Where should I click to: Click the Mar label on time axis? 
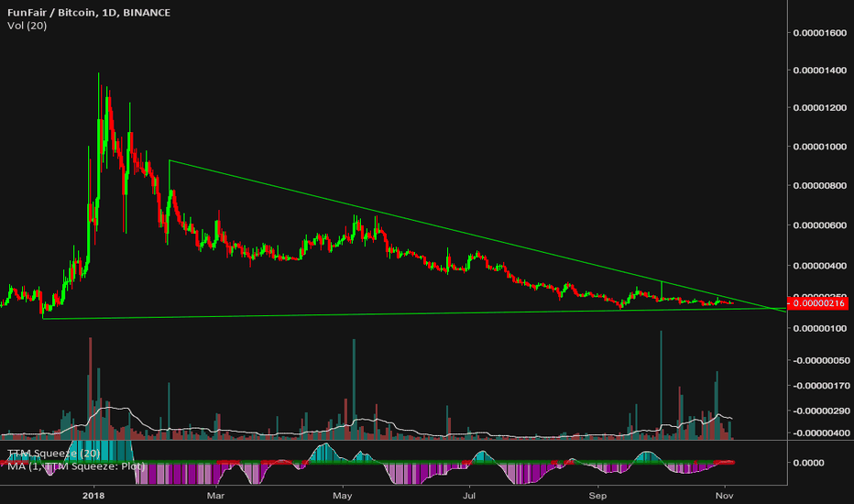(215, 495)
